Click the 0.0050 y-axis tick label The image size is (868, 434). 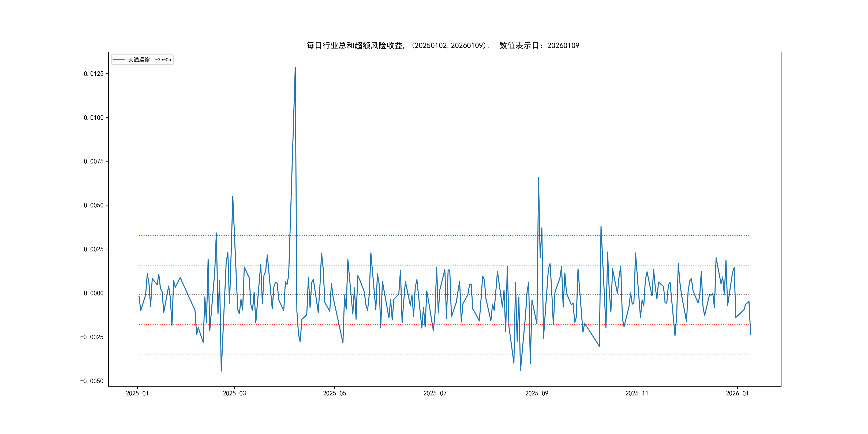click(94, 205)
